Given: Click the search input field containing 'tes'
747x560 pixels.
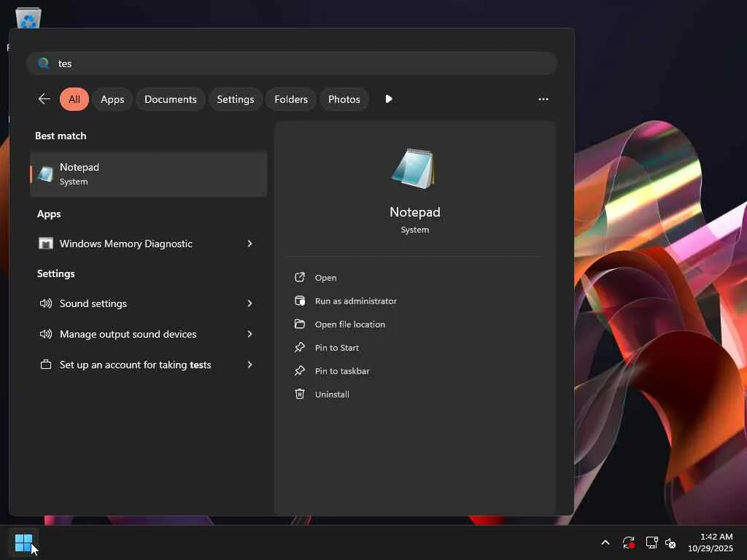Looking at the screenshot, I should [x=292, y=63].
